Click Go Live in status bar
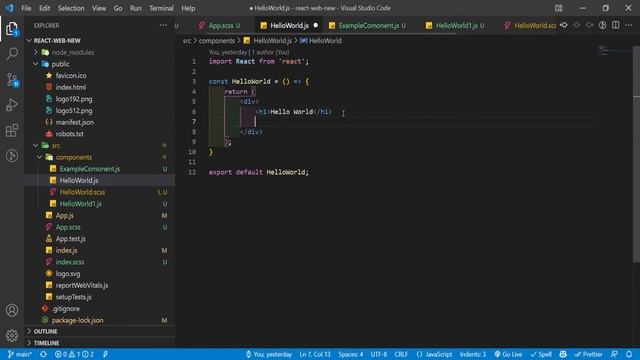 coord(508,354)
